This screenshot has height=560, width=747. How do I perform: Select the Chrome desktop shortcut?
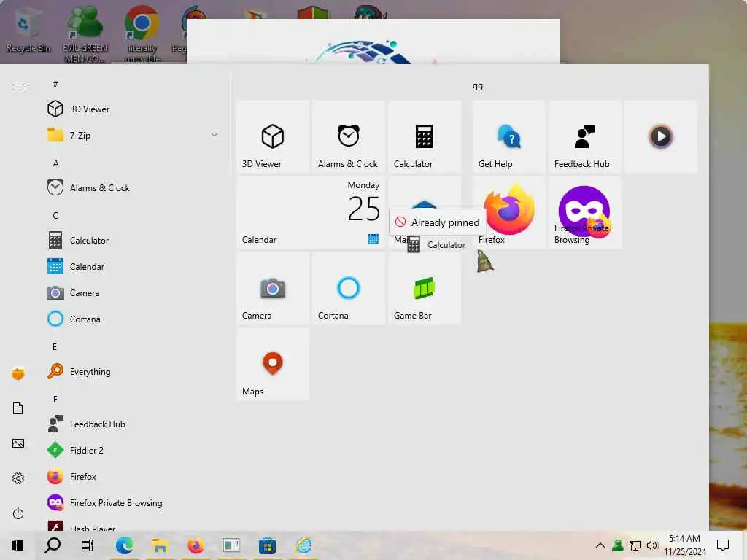(142, 34)
